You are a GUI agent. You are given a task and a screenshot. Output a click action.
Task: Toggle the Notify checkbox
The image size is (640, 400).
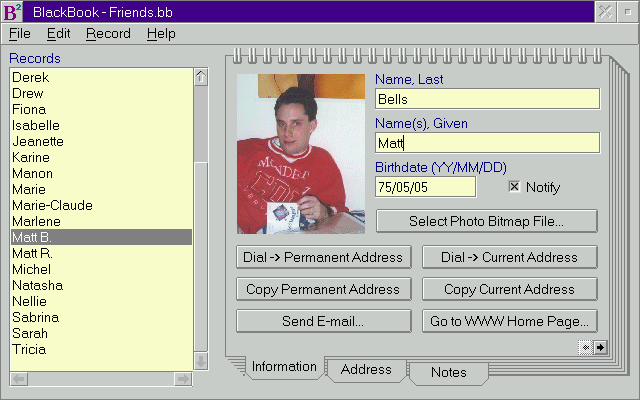[x=514, y=187]
